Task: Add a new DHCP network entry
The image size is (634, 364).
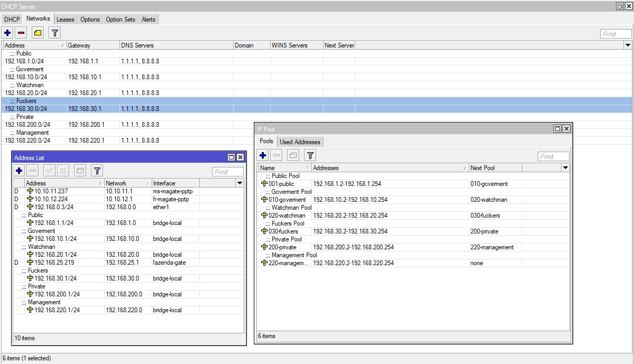Action: (7, 33)
